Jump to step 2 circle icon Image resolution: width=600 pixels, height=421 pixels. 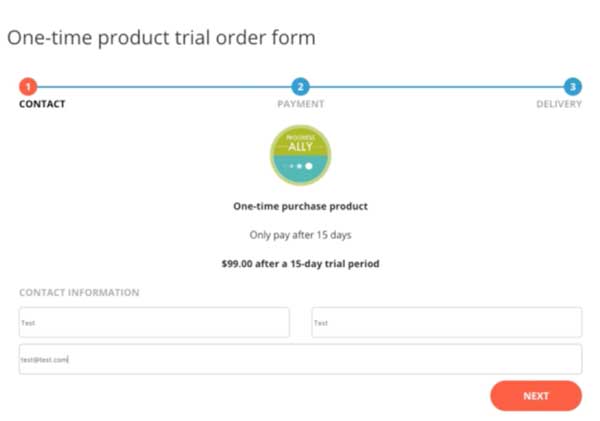[300, 86]
